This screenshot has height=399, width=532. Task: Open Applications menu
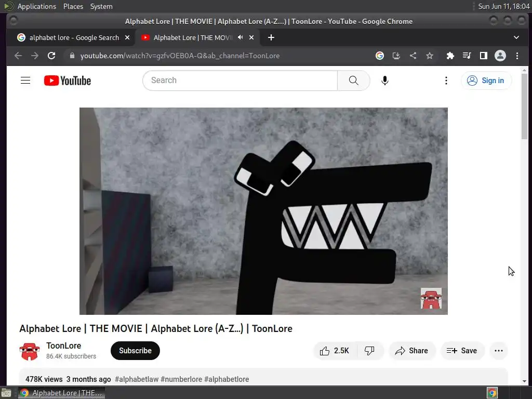37,6
